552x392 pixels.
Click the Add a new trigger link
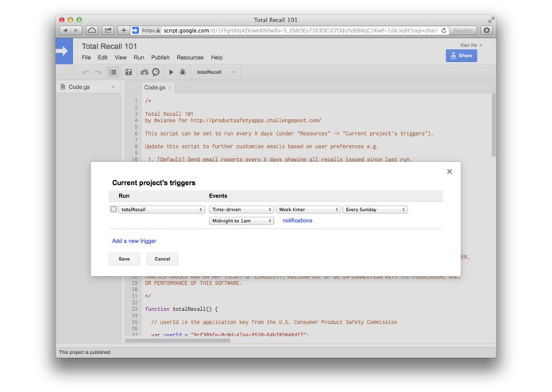pyautogui.click(x=134, y=240)
